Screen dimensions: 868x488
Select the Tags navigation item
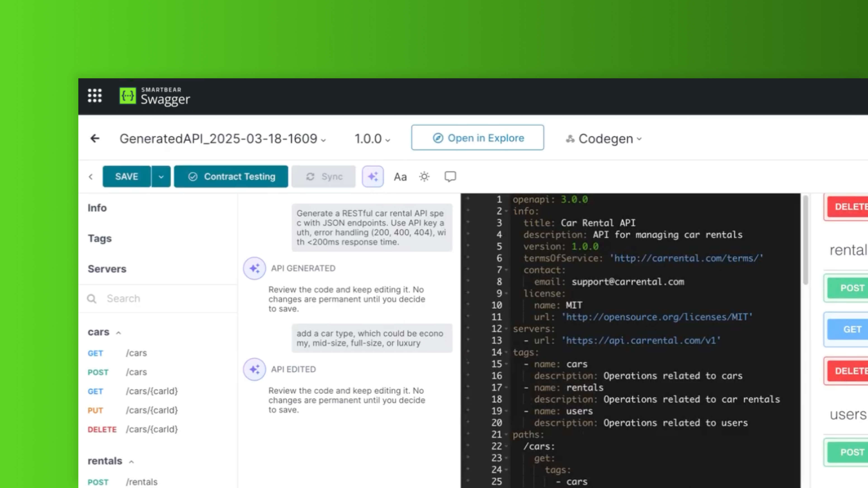[x=100, y=238]
